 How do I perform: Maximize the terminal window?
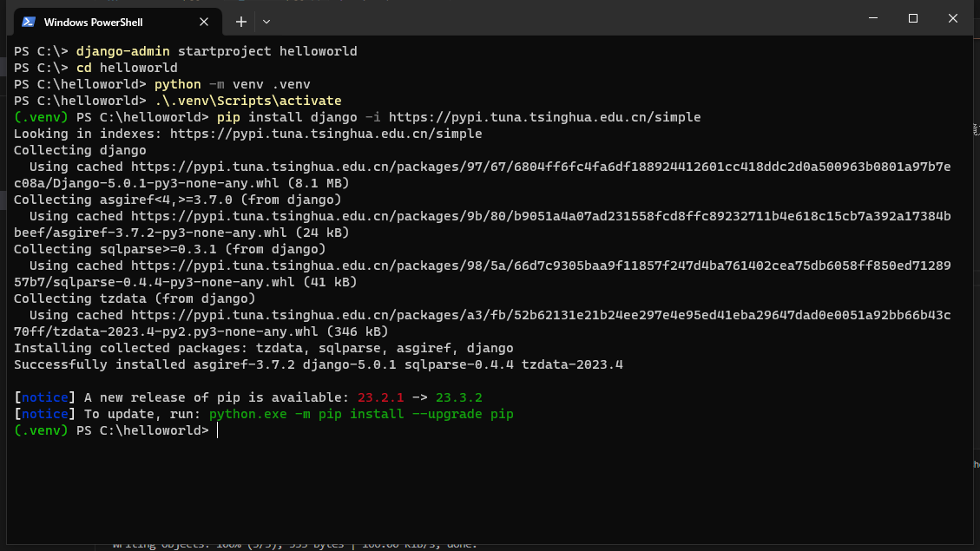pyautogui.click(x=913, y=18)
